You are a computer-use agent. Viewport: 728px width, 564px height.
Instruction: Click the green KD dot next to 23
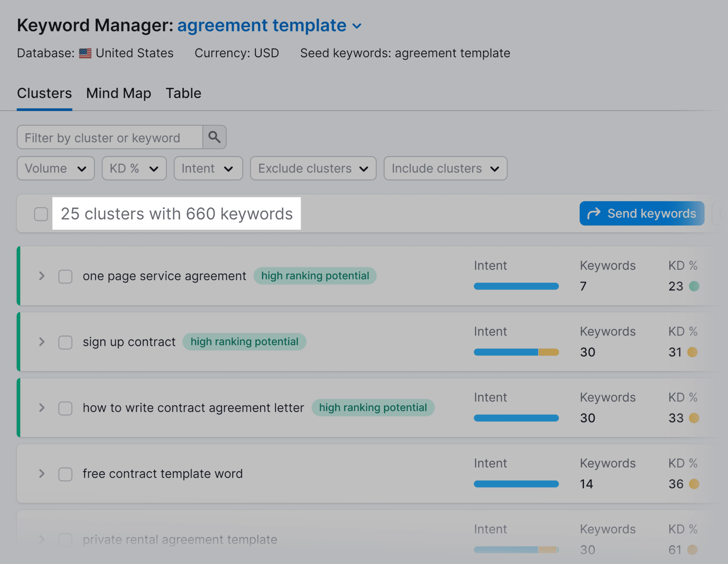click(695, 287)
